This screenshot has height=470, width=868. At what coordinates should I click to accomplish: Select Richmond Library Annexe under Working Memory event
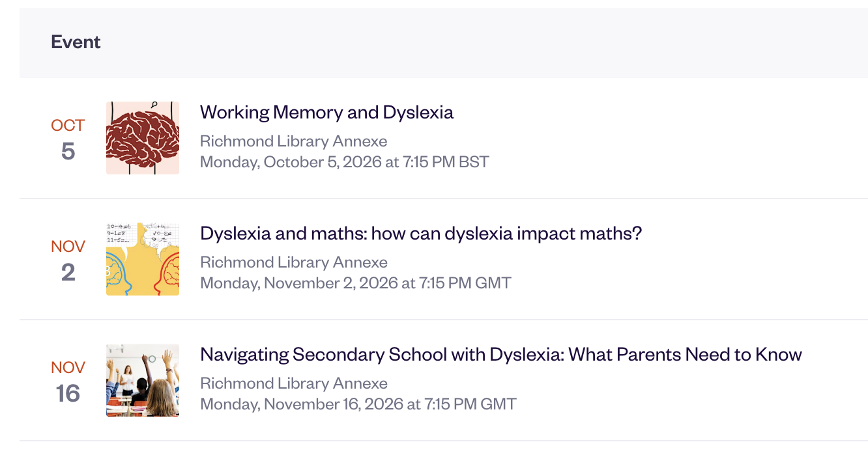click(x=293, y=141)
